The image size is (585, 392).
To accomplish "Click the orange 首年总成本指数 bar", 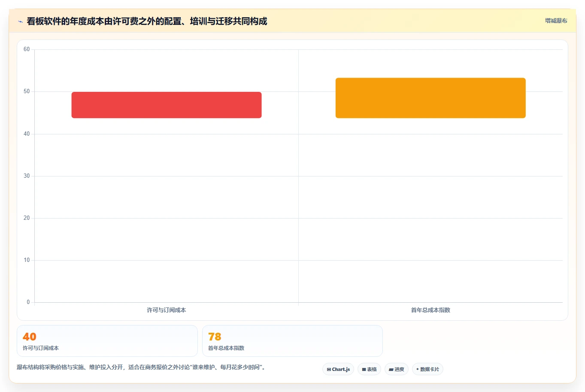I will click(430, 98).
